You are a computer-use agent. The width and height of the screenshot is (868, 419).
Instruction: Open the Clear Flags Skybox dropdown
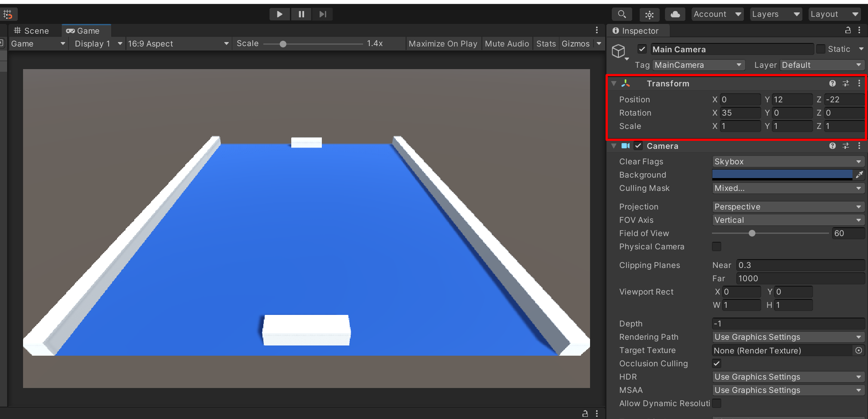[x=788, y=162]
